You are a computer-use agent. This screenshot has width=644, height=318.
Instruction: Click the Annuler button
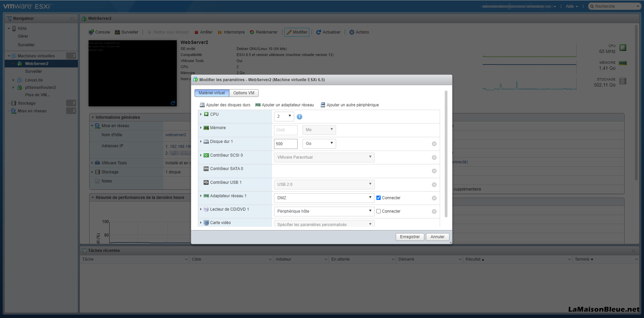coord(438,237)
